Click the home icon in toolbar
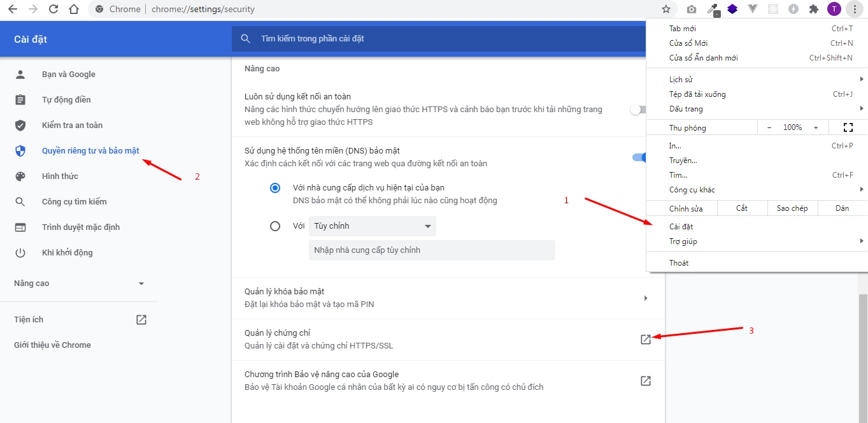Screen dimensions: 868x423 75,10
